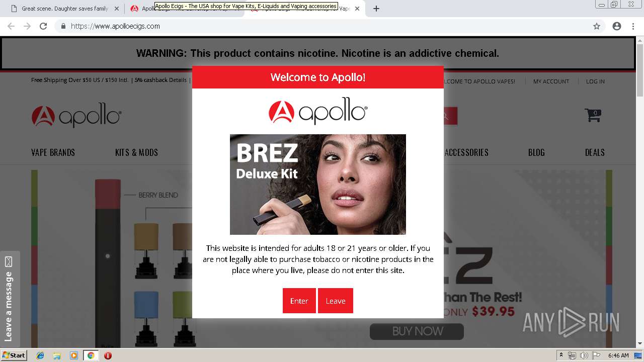The image size is (644, 362).
Task: Click the BUY NOW button
Action: point(417,331)
